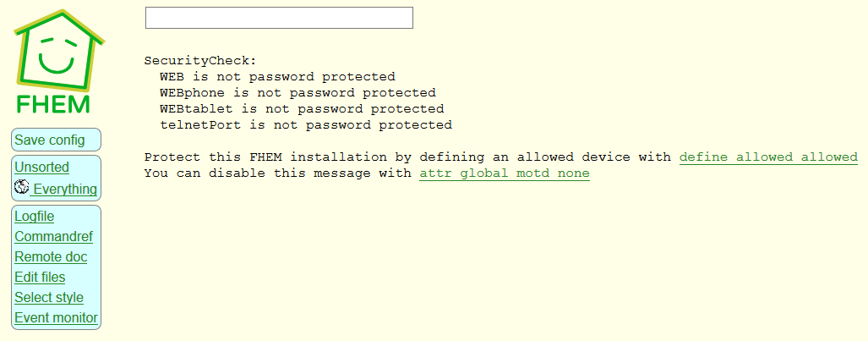Open the Logfile page
The height and width of the screenshot is (341, 868).
[35, 217]
